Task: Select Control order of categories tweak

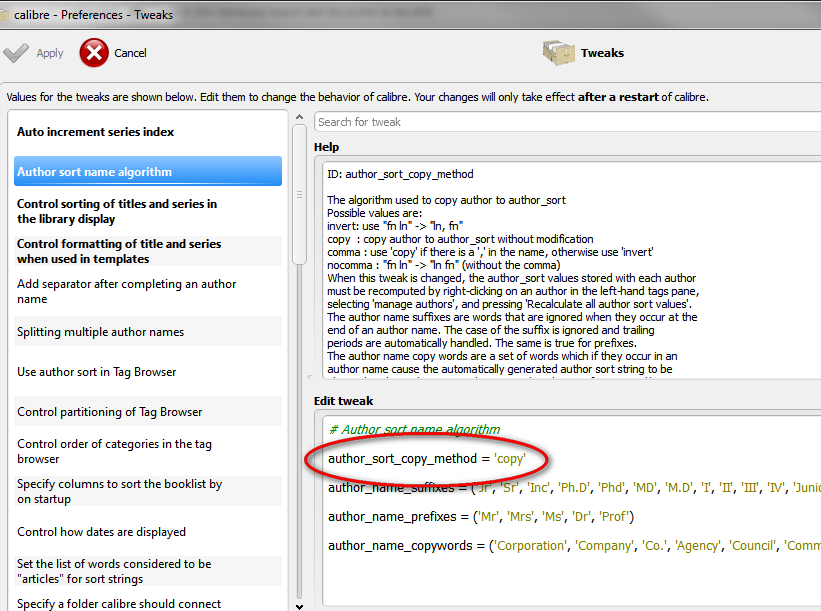Action: click(x=148, y=451)
